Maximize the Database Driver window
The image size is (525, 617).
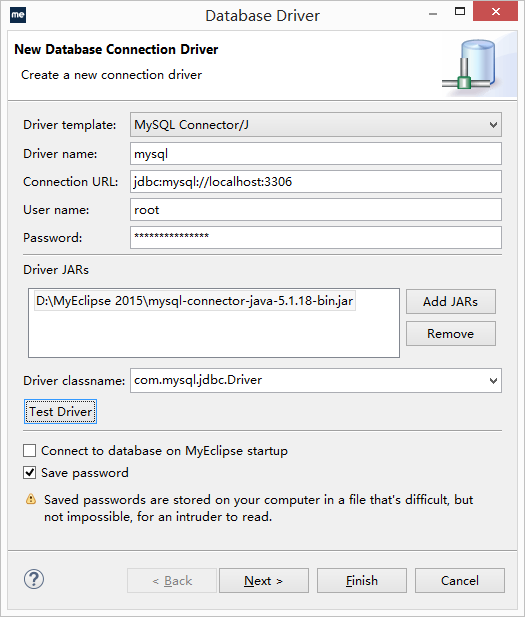click(x=460, y=12)
